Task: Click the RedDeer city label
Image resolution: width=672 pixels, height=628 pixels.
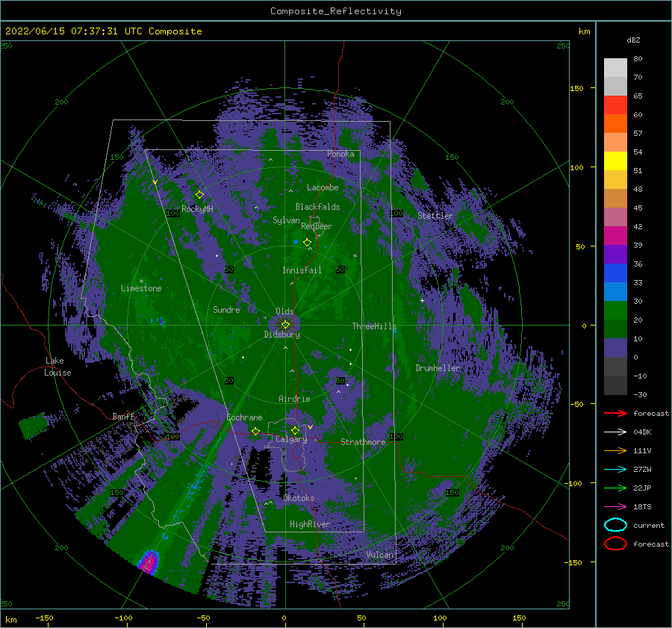Action: coord(317,226)
